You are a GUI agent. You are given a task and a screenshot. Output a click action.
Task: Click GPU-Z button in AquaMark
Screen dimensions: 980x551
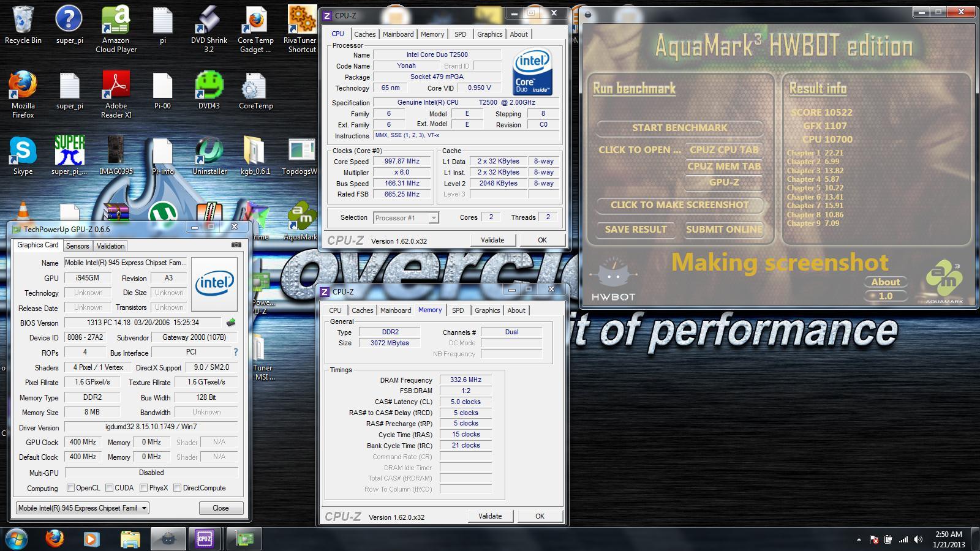[724, 182]
